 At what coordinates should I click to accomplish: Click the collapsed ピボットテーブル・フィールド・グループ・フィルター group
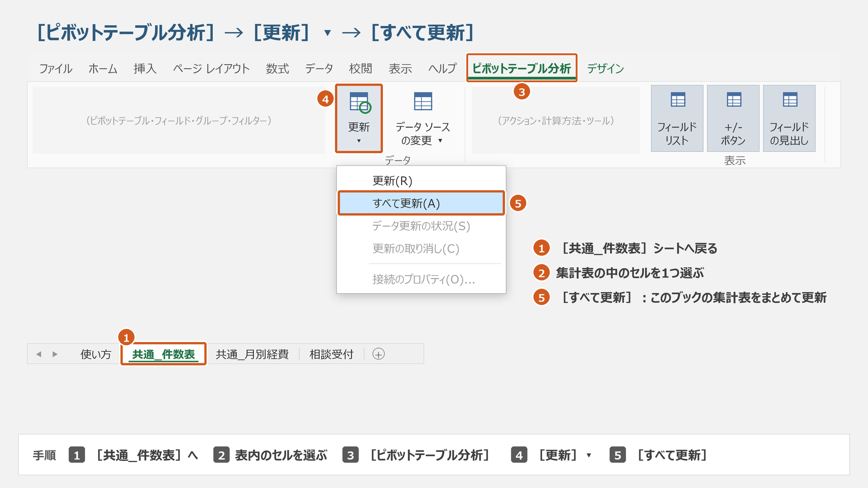click(x=179, y=120)
